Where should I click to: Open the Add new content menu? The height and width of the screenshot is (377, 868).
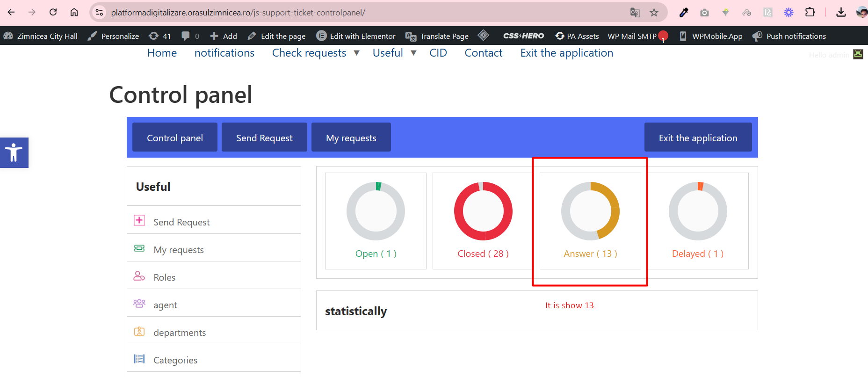[224, 36]
